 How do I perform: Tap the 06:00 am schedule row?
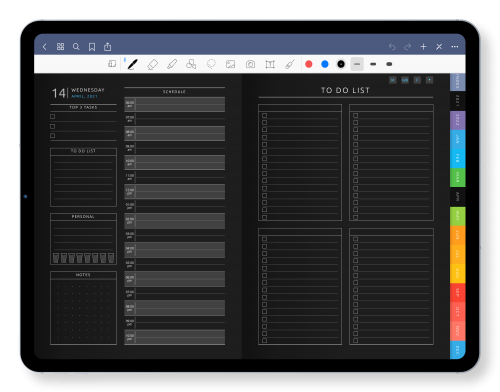175,104
